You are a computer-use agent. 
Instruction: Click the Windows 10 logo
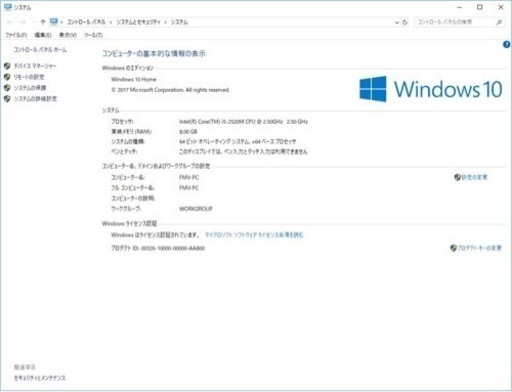431,89
